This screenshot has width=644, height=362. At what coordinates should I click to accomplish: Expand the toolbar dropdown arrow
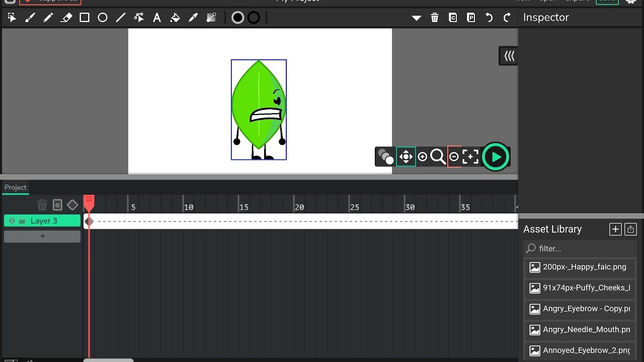pyautogui.click(x=417, y=18)
